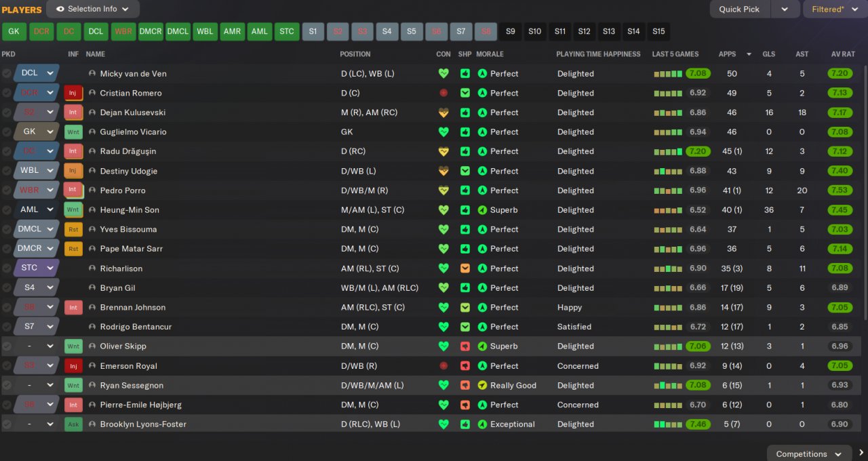Image resolution: width=868 pixels, height=461 pixels.
Task: Toggle selection circle for Heung-Min Son
Action: (x=7, y=210)
